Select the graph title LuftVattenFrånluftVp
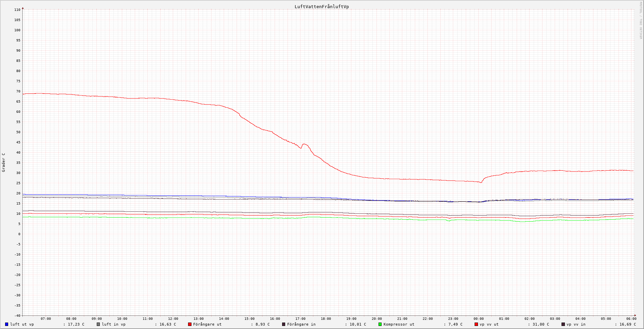The image size is (644, 329). (321, 6)
